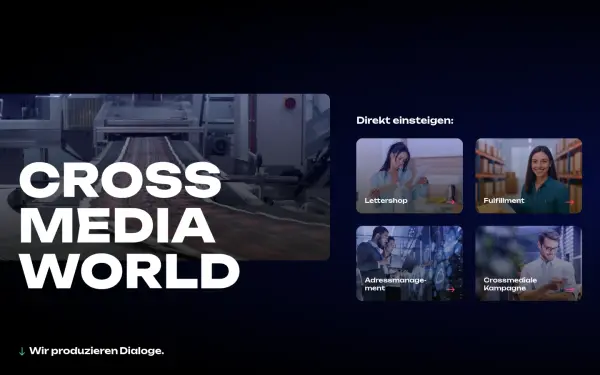Viewport: 600px width, 375px height.
Task: Open the Lettershop card
Action: [x=409, y=175]
